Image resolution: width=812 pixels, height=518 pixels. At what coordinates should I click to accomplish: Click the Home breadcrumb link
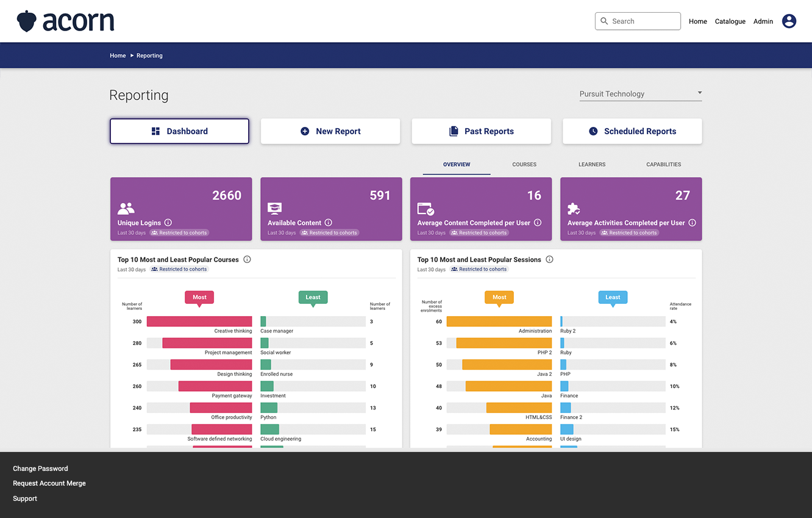pos(118,56)
